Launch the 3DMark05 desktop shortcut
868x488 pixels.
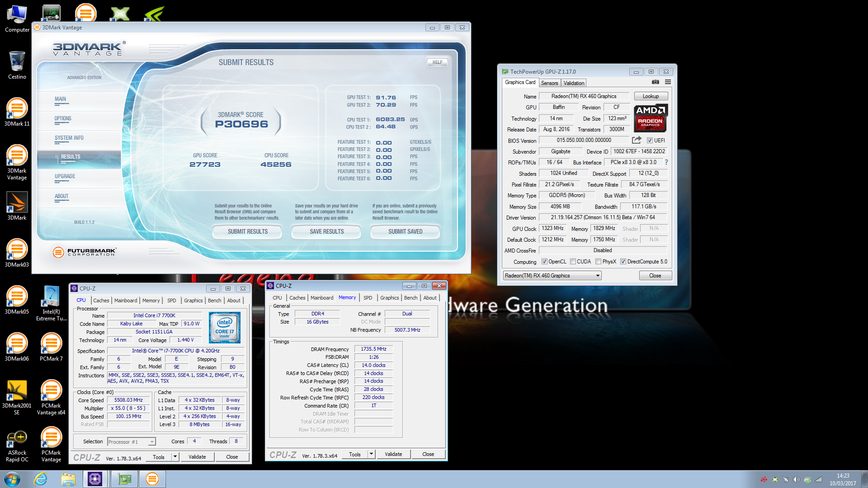pos(17,300)
